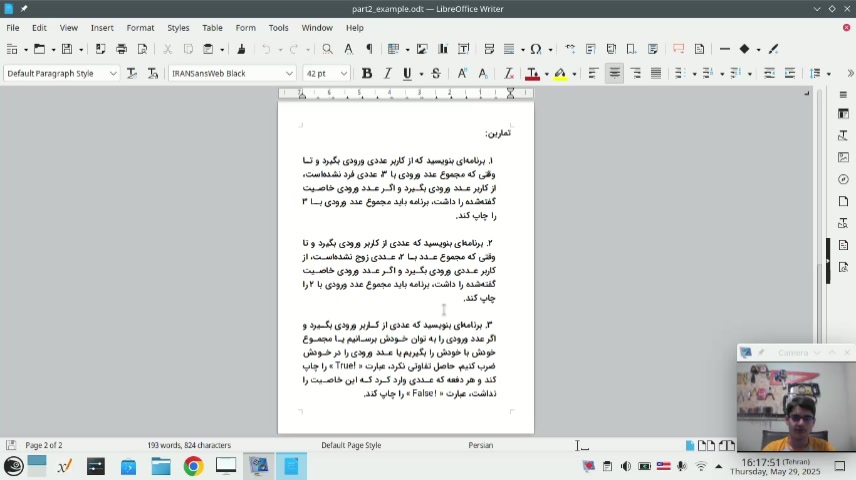
Task: Click the Clone Formatting paintbrush icon
Action: (x=241, y=49)
